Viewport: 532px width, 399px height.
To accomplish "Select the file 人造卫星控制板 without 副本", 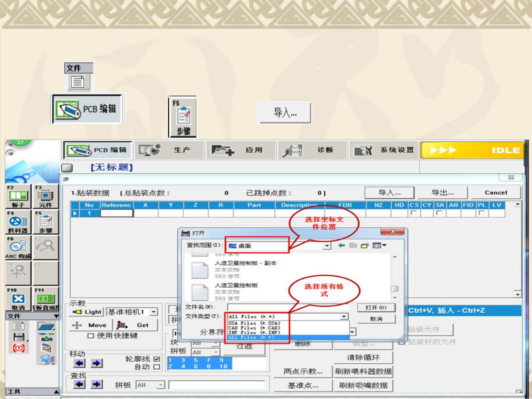I will [236, 285].
